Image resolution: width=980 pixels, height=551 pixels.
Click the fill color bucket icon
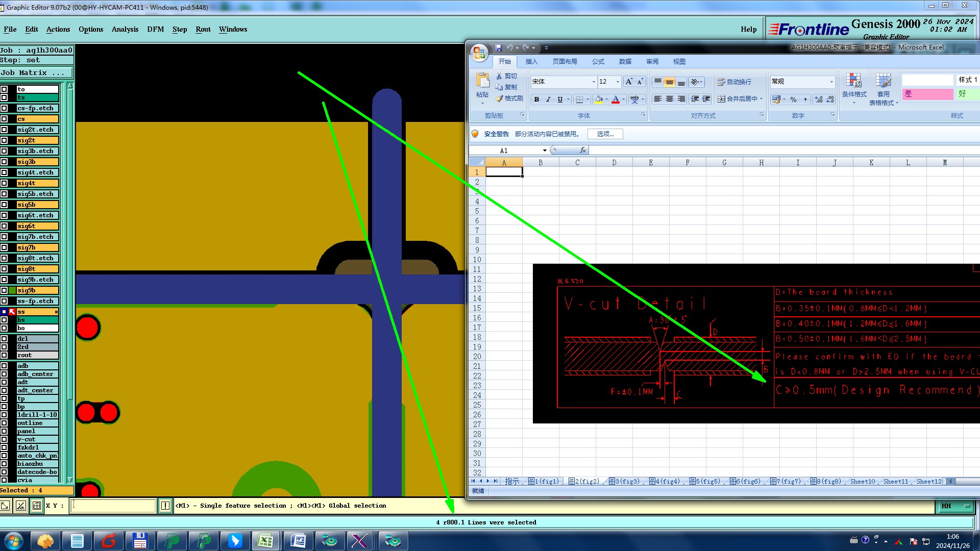click(599, 99)
